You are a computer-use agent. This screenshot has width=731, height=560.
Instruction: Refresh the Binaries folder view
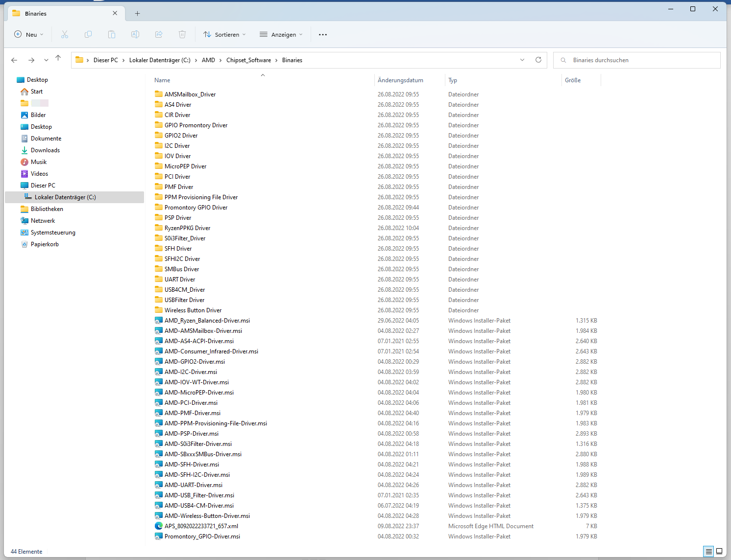pos(538,60)
